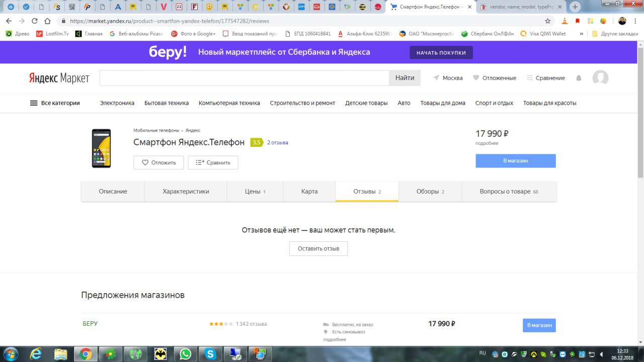Open the Вопросы о товаре tab
This screenshot has width=644, height=362.
click(509, 192)
